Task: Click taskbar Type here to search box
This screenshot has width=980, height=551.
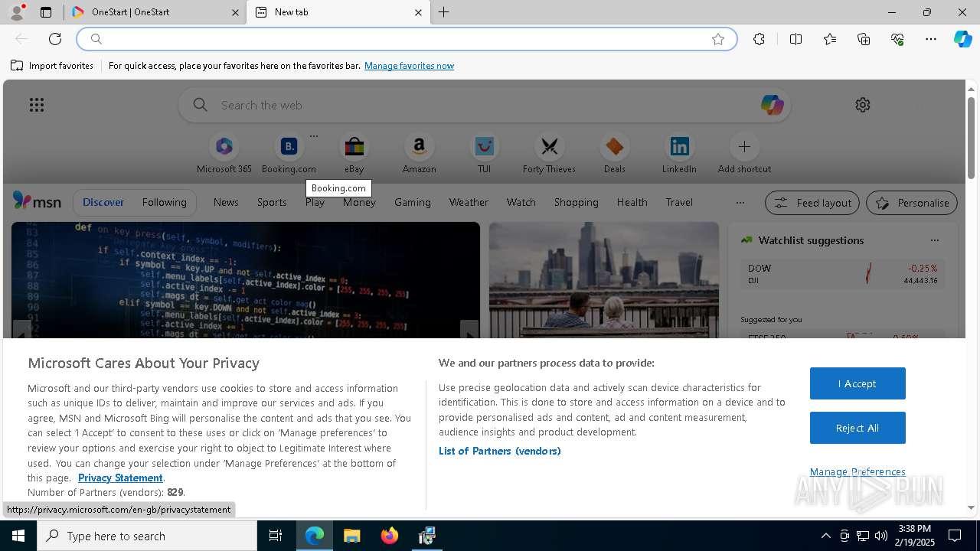Action: point(147,536)
